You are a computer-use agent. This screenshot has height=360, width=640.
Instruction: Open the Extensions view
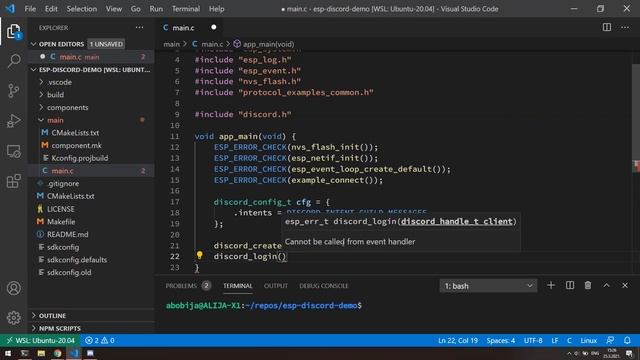click(13, 181)
